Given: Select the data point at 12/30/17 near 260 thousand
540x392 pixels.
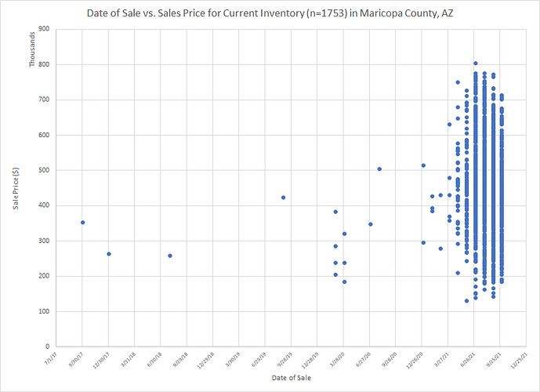Looking at the screenshot, I should coord(109,254).
